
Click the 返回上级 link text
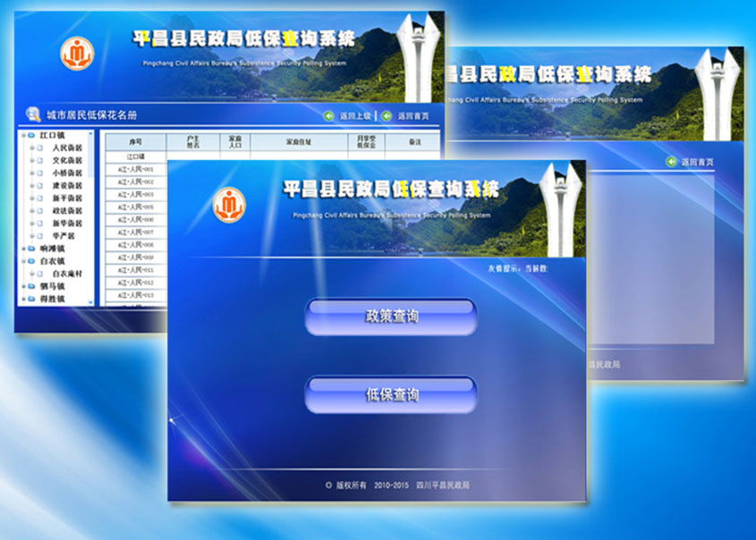(354, 116)
